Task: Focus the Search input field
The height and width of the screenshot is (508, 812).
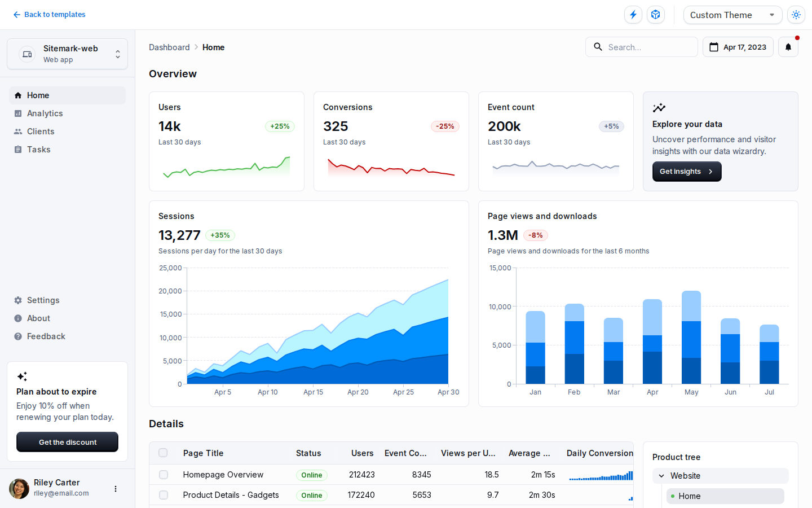Action: pyautogui.click(x=642, y=47)
